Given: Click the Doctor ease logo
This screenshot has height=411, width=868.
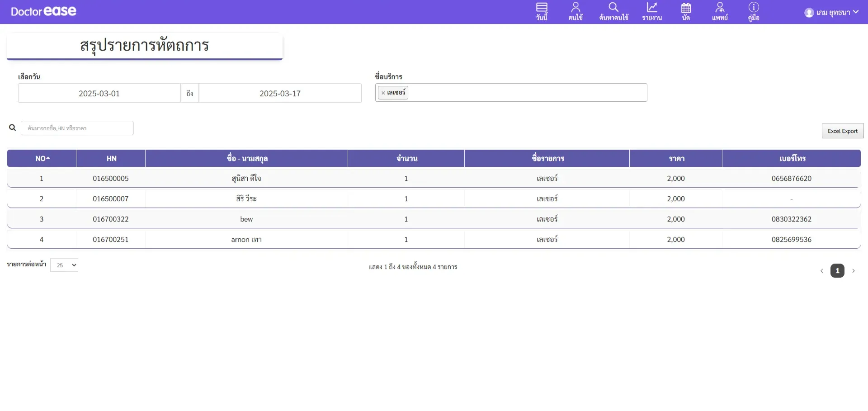Looking at the screenshot, I should coord(43,12).
